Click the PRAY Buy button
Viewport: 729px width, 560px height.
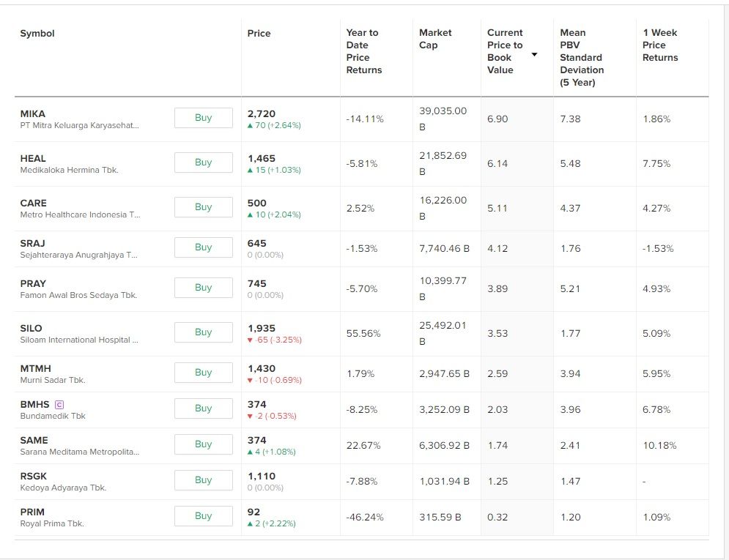pyautogui.click(x=203, y=288)
